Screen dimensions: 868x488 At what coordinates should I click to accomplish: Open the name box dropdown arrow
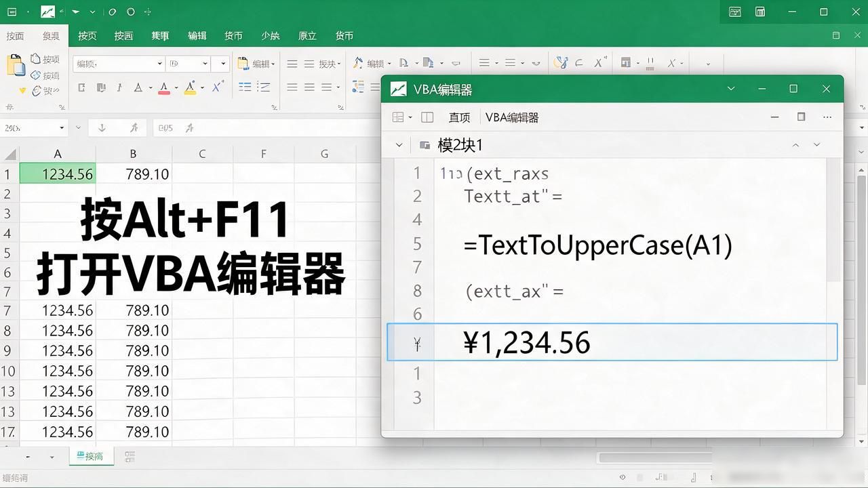click(x=62, y=127)
